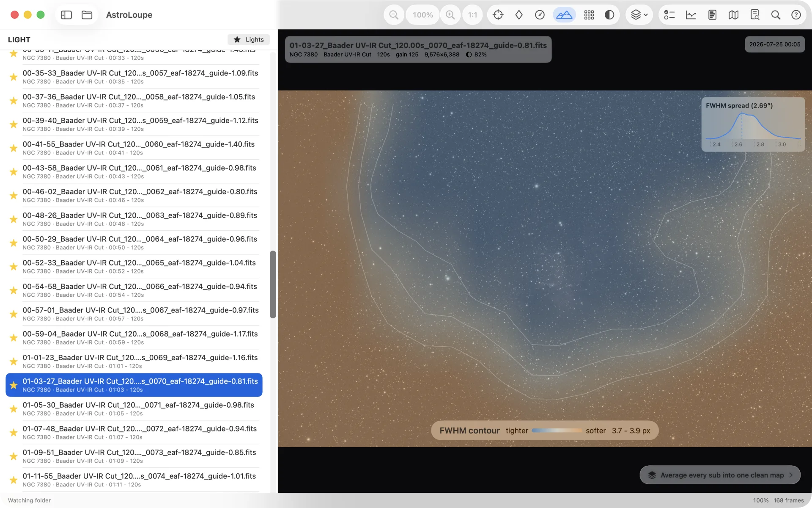Open the document search inspector icon

point(755,15)
